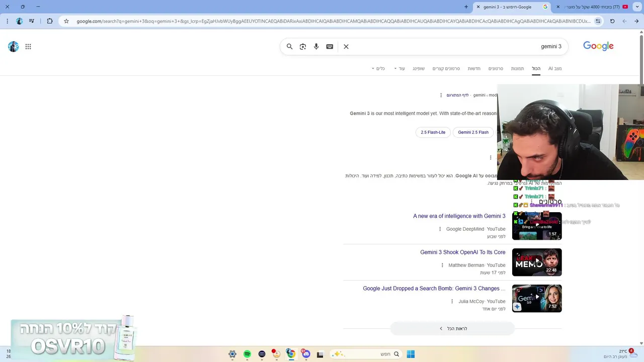Expand the More dropdown (עוד)
This screenshot has height=362, width=644.
click(399, 68)
